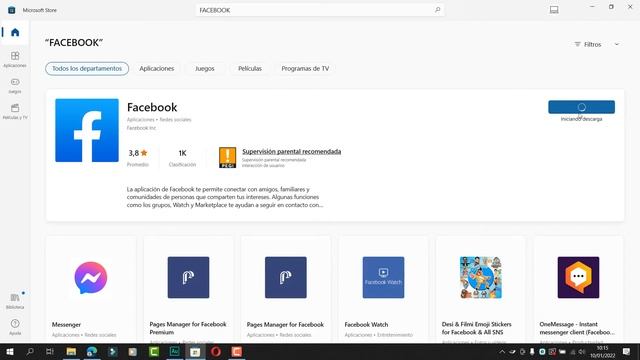Viewport: 640px width, 360px height.
Task: Show hidden system tray icons
Action: pos(502,352)
